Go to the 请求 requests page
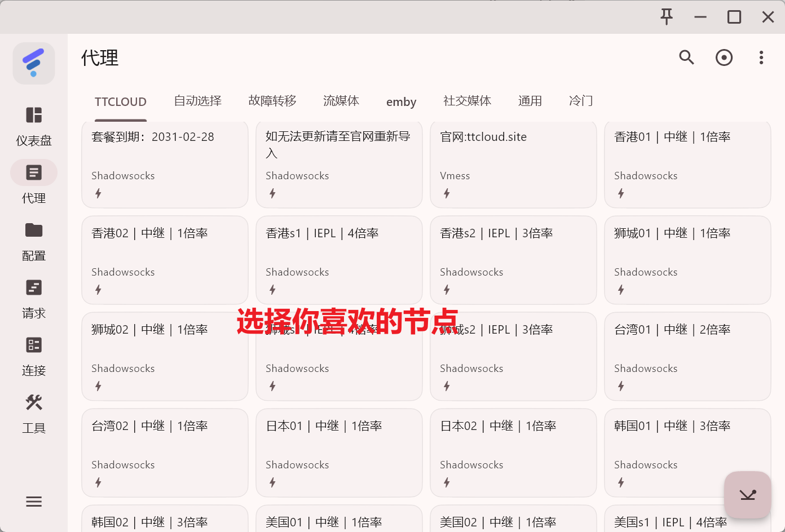Image resolution: width=785 pixels, height=532 pixels. pos(34,299)
